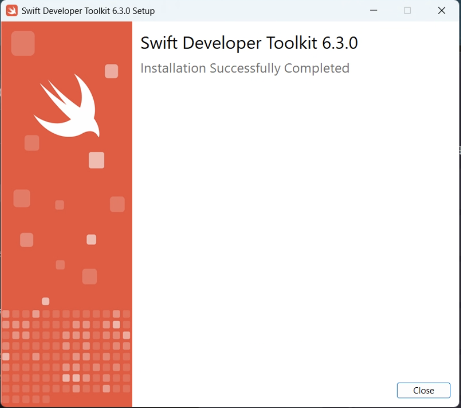Click the greyed-out maximize window icon
This screenshot has height=408, width=462.
[407, 11]
